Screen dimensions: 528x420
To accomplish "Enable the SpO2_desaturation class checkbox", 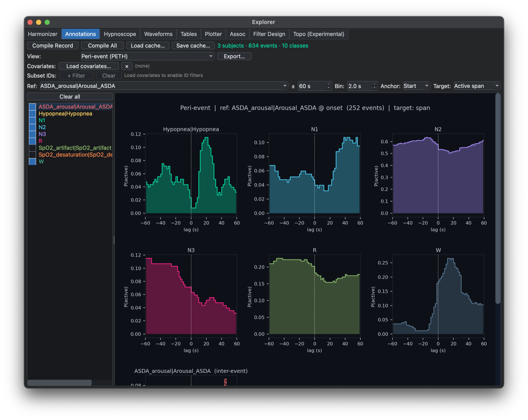I will tap(32, 155).
